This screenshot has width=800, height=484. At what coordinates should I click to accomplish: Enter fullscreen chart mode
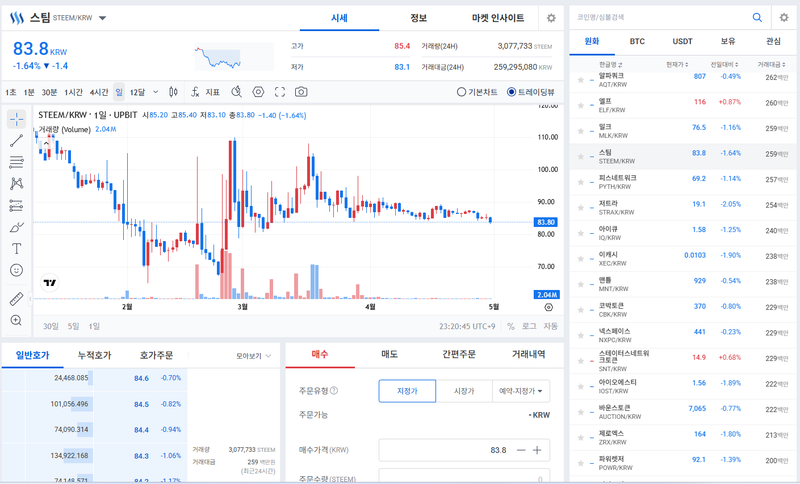tap(280, 92)
